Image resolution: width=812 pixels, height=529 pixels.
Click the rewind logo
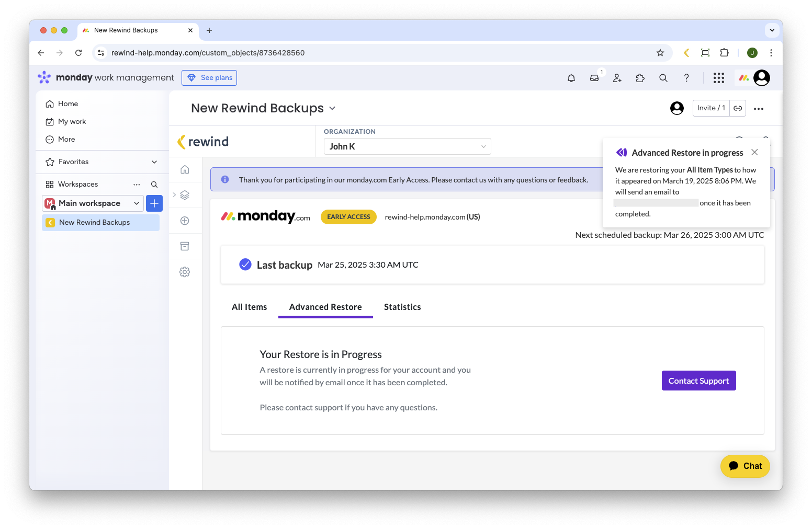click(x=203, y=142)
